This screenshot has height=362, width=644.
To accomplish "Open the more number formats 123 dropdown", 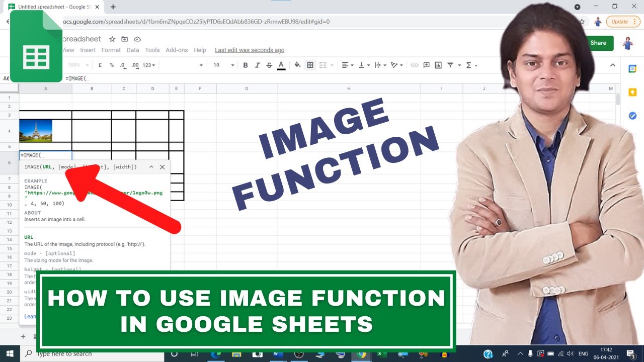I will click(149, 65).
